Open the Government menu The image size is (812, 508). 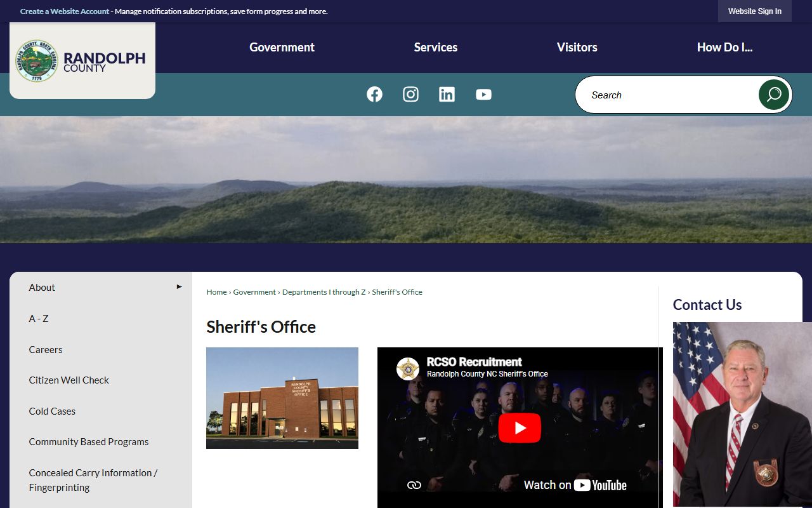click(x=282, y=47)
